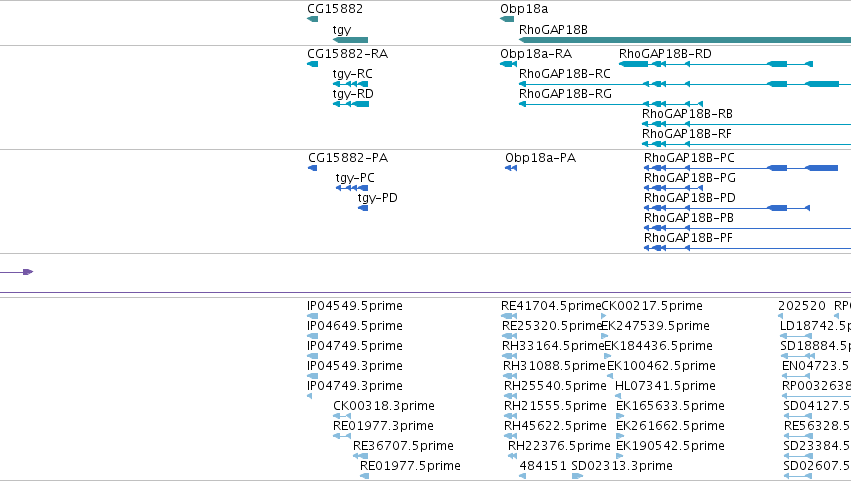Image resolution: width=851 pixels, height=481 pixels.
Task: Select the RH31088.5prime EST label
Action: coord(554,366)
